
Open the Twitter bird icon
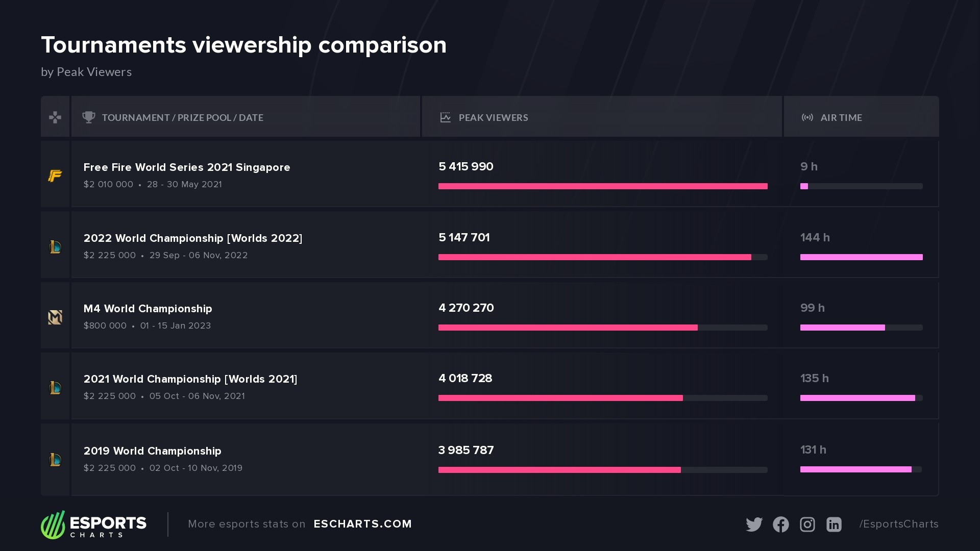tap(754, 524)
